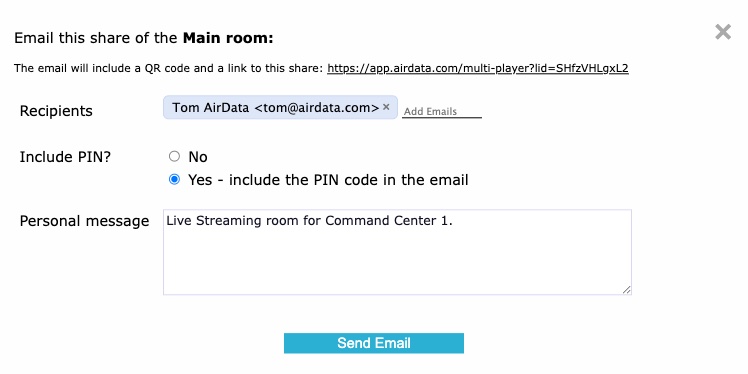Click the Recipients field label

coord(56,111)
